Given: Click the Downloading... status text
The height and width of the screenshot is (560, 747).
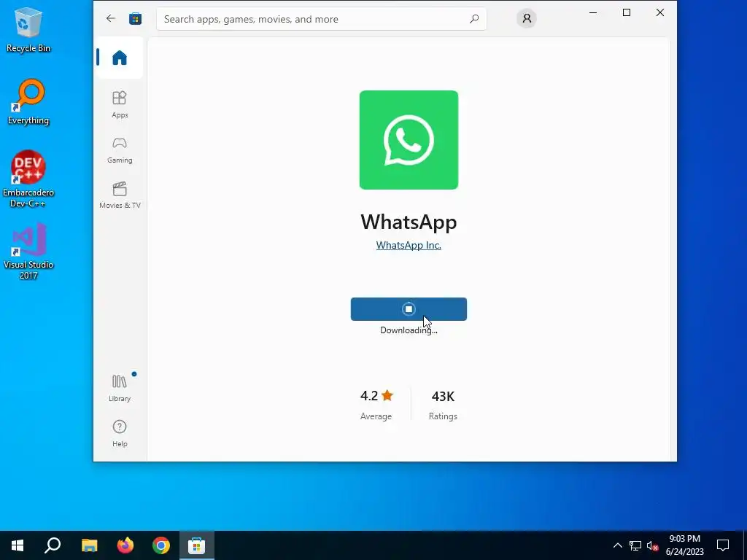Looking at the screenshot, I should (x=409, y=330).
